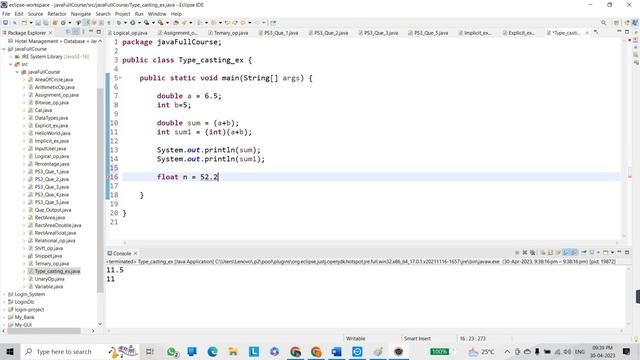Open the Run button dropdown arrow
640x360 pixels.
click(139, 23)
